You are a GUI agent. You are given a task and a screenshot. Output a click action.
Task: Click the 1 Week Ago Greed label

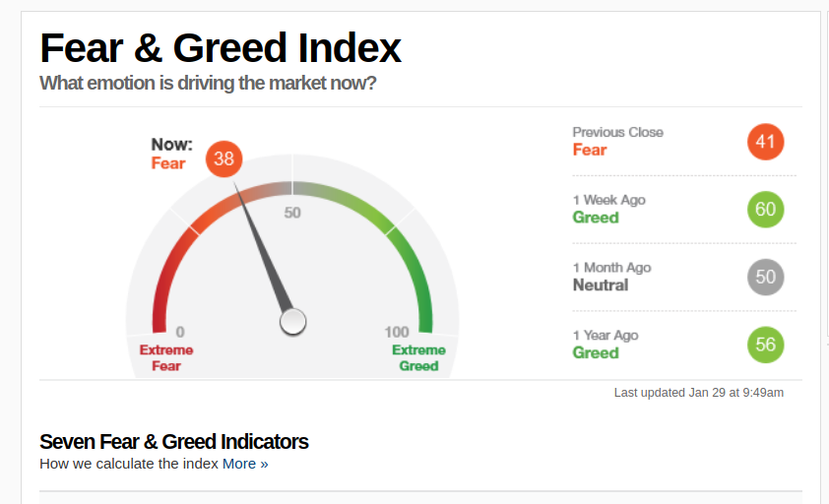coord(596,218)
